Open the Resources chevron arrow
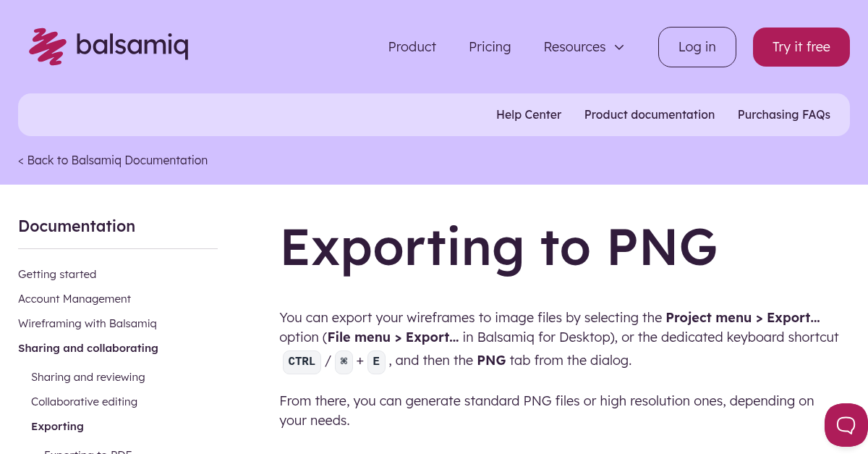This screenshot has height=454, width=868. pyautogui.click(x=619, y=47)
